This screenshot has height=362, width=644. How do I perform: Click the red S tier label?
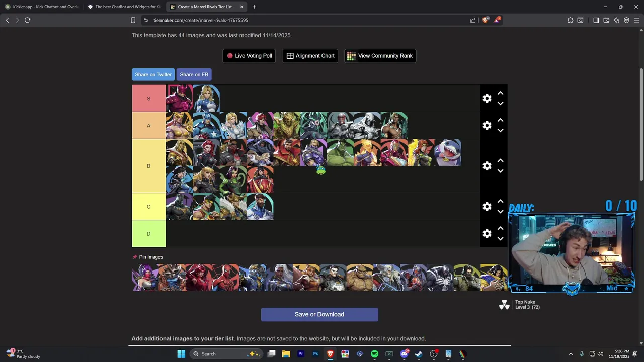[148, 98]
